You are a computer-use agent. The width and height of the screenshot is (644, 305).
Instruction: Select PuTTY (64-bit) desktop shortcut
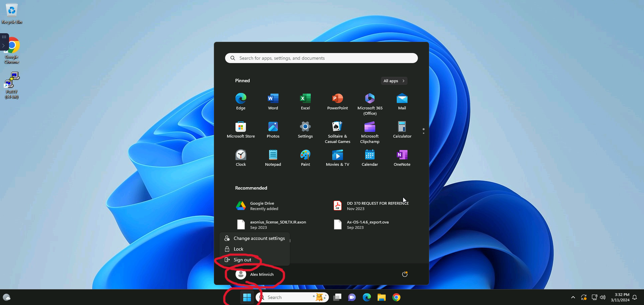12,85
